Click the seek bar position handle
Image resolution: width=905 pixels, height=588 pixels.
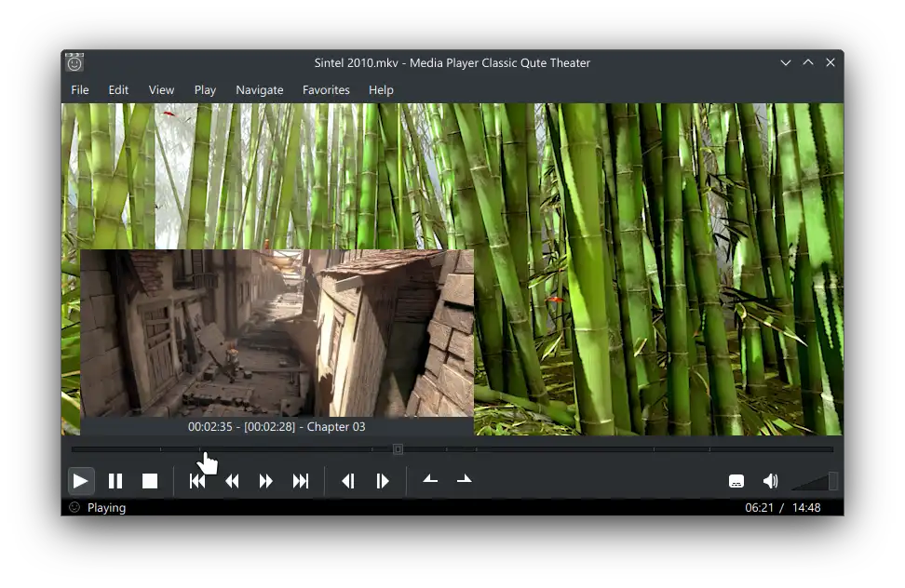coord(398,449)
